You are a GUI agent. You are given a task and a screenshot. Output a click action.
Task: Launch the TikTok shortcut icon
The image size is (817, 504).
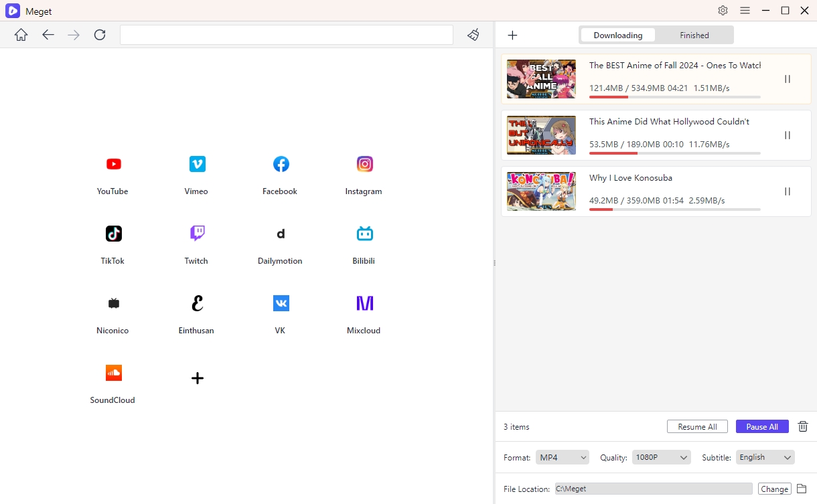113,234
